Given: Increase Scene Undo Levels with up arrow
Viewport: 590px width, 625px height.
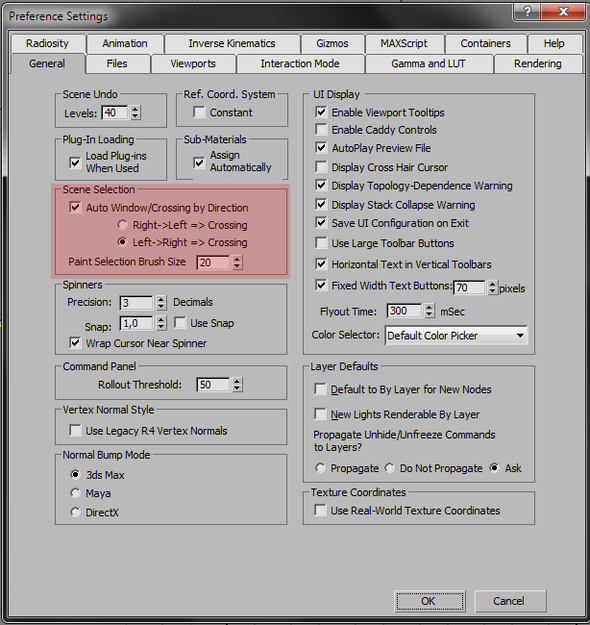Looking at the screenshot, I should (136, 109).
